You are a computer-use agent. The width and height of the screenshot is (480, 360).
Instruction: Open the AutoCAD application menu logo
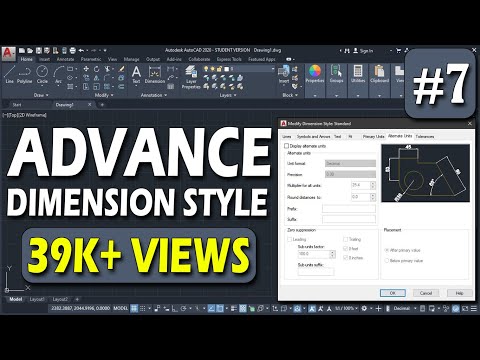[8, 53]
